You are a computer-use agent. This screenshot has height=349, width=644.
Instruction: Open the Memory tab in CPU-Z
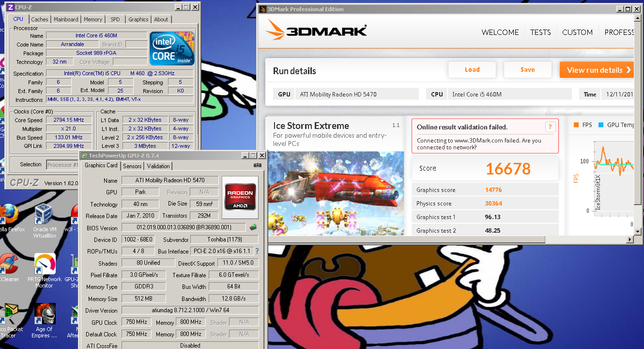pyautogui.click(x=93, y=19)
